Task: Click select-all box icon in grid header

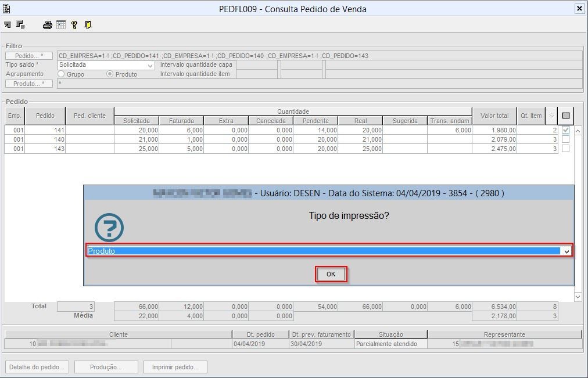Action: (x=565, y=116)
